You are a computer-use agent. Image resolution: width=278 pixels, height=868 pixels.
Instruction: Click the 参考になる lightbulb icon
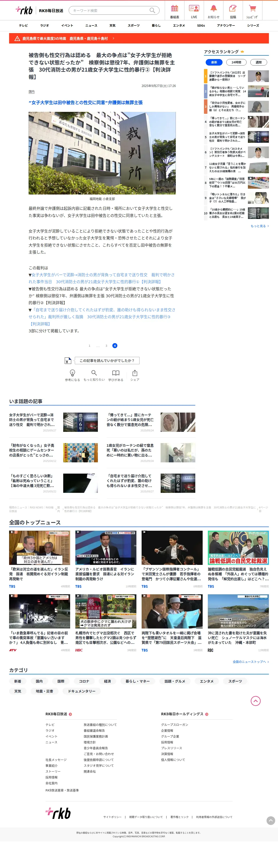pyautogui.click(x=73, y=373)
